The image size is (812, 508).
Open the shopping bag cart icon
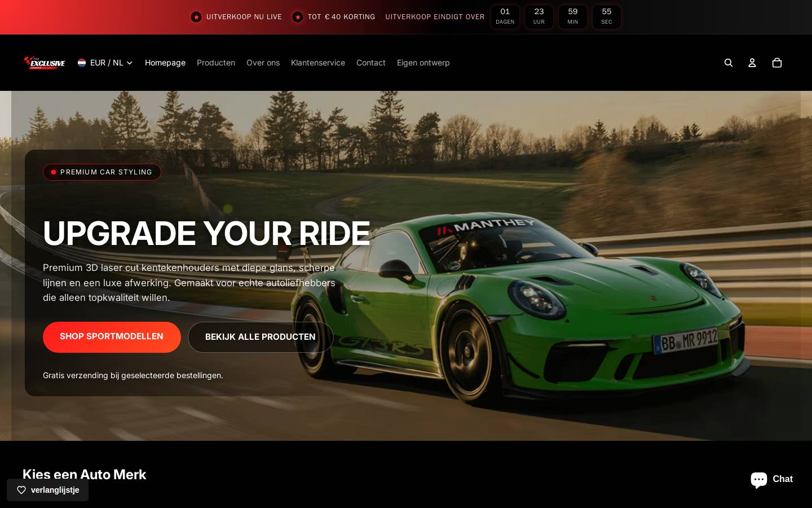(x=777, y=63)
